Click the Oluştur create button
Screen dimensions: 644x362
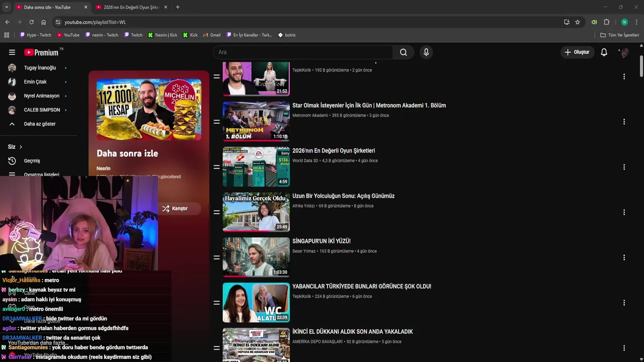pos(577,52)
